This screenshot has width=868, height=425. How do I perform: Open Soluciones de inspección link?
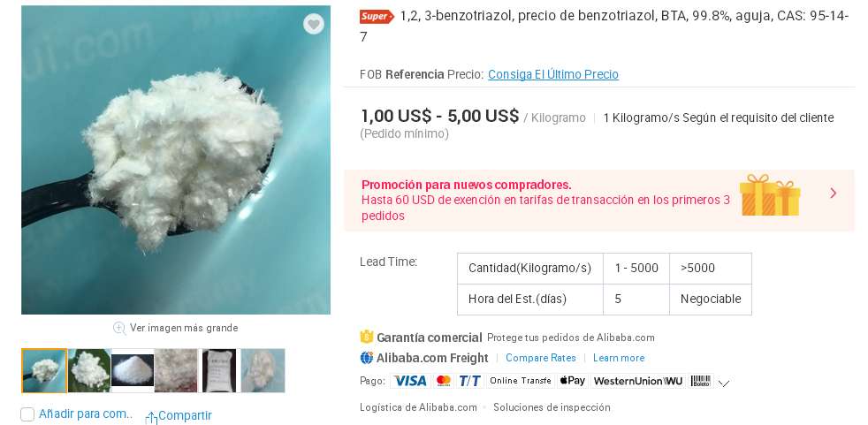(x=552, y=407)
